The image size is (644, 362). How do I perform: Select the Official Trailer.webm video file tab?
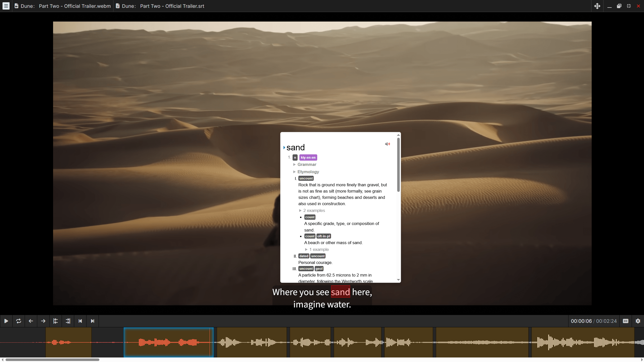click(x=63, y=6)
